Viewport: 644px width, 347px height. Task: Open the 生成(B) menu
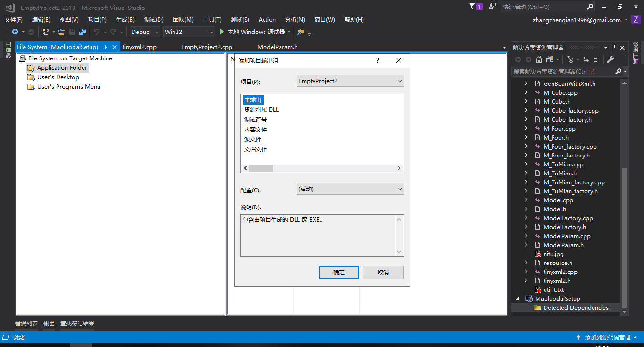[x=124, y=19]
